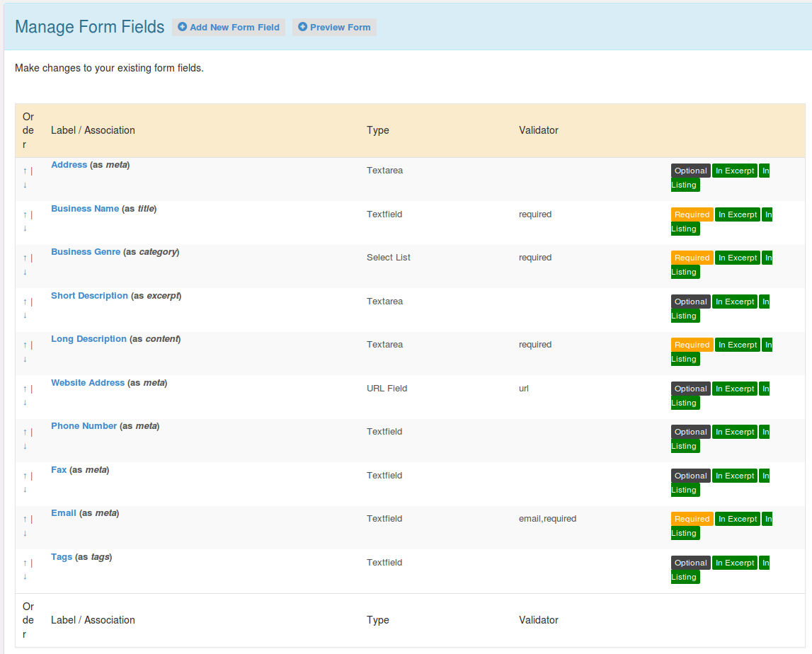Open the Business Genre field link

click(x=86, y=252)
